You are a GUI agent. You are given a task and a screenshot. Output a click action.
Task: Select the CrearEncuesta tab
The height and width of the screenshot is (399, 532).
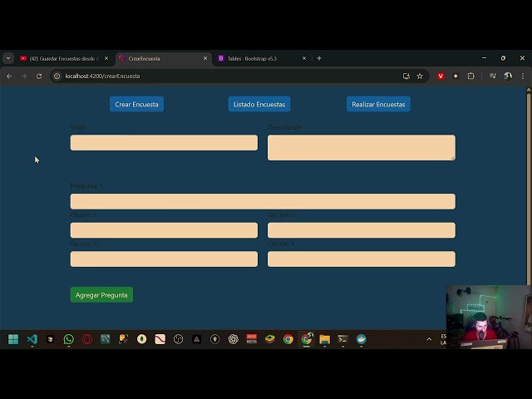[x=164, y=58]
